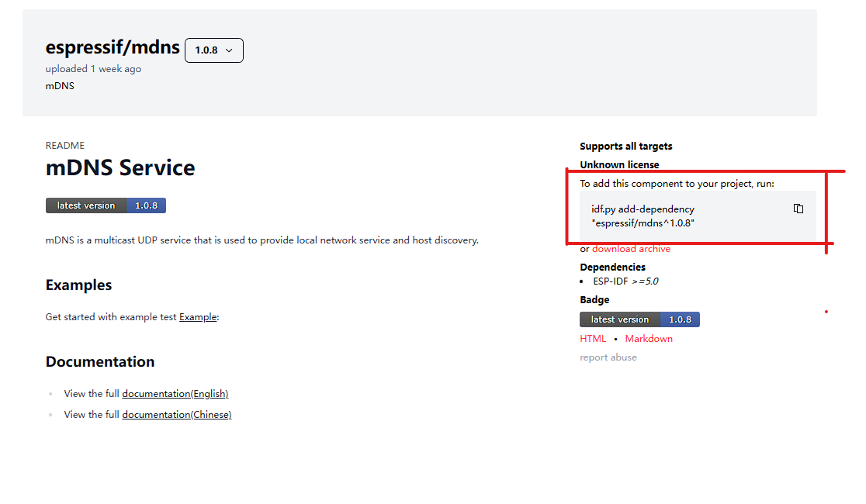Click the download archive link
The height and width of the screenshot is (504, 866).
coord(631,249)
